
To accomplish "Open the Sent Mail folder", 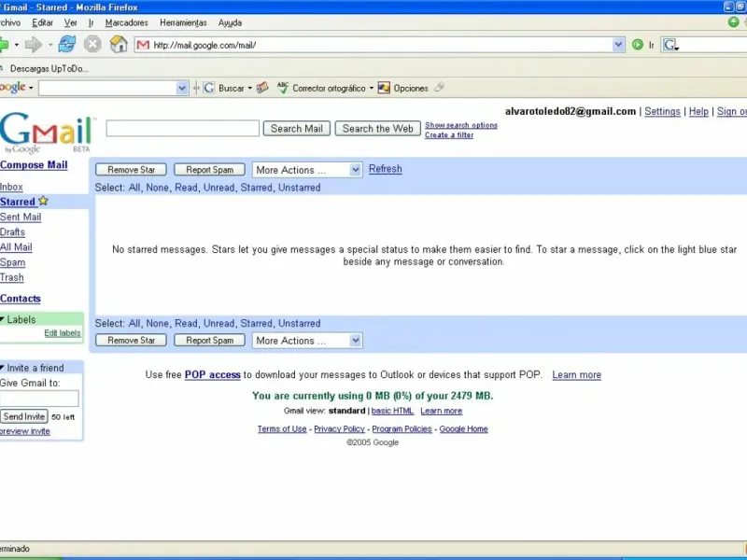I will click(x=21, y=217).
